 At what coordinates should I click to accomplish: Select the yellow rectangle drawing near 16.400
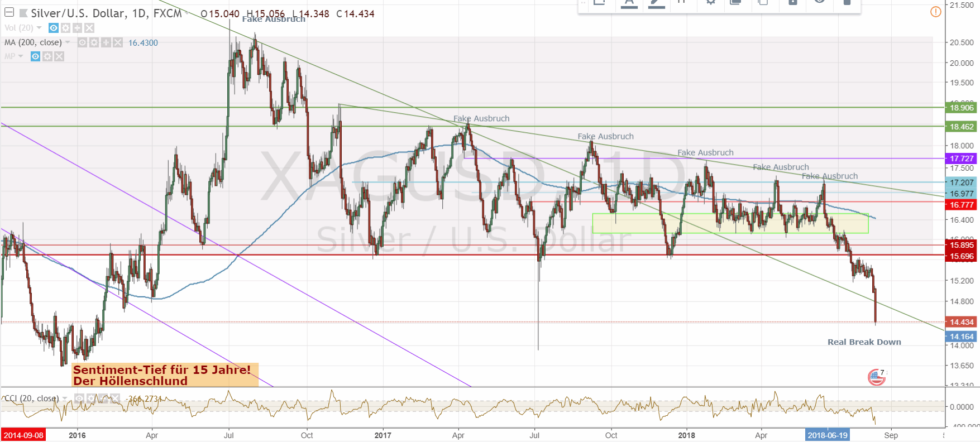coord(730,223)
